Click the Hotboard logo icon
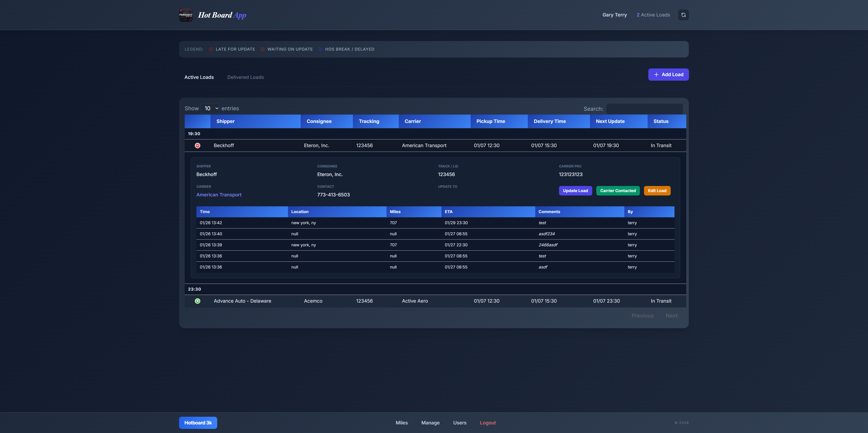 pyautogui.click(x=186, y=14)
